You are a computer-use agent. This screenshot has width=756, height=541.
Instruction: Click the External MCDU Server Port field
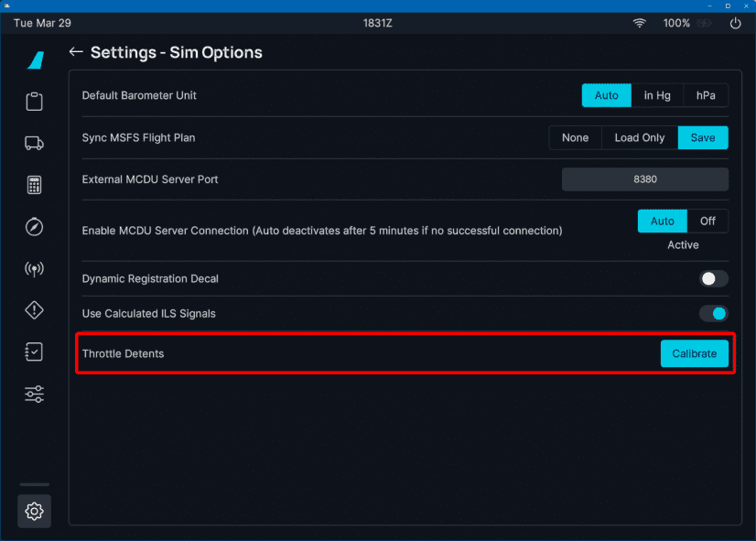click(x=644, y=179)
